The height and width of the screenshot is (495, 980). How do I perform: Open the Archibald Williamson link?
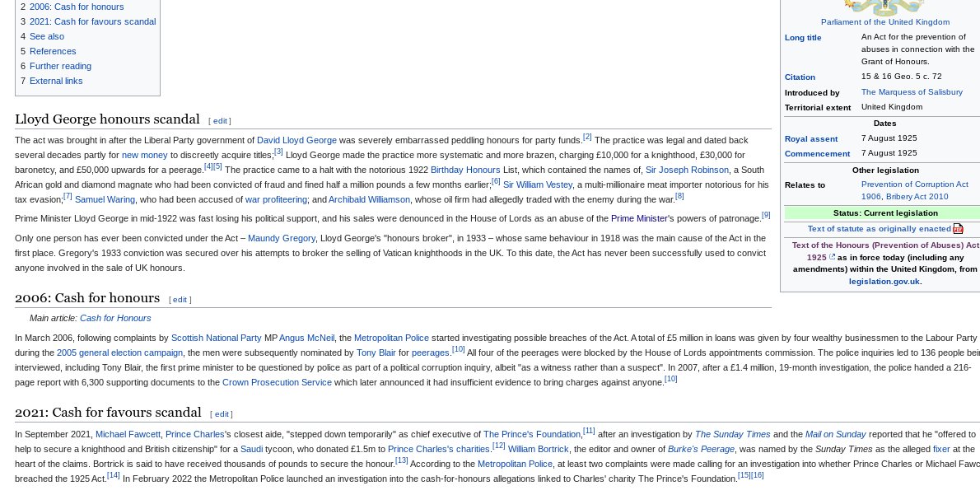pos(370,200)
